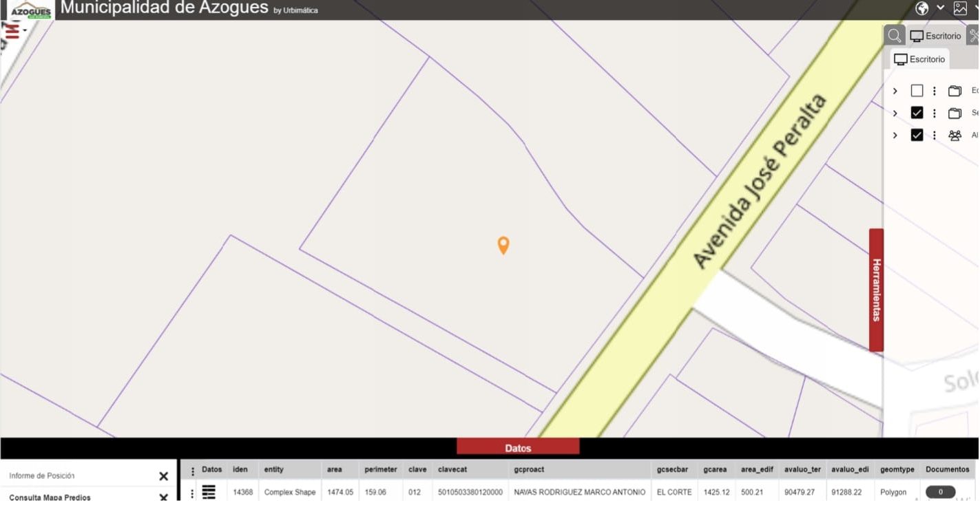
Task: Select the Informe de Posición entry
Action: [x=42, y=476]
